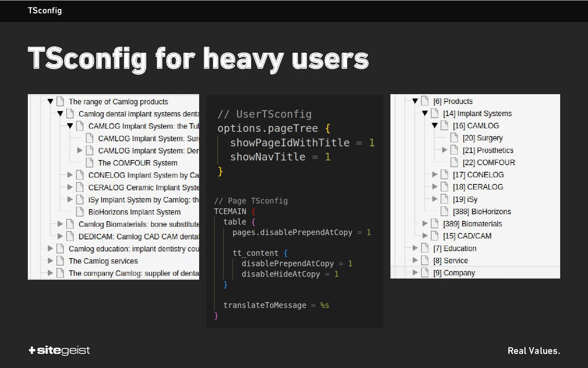Click page icon of '[16] CAMLOG'

coord(445,126)
